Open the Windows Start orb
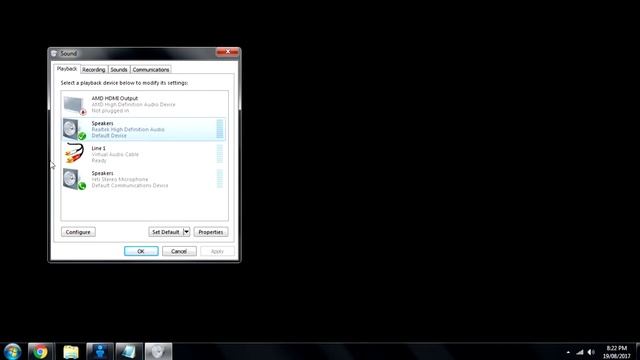This screenshot has width=640, height=360. pos(12,351)
